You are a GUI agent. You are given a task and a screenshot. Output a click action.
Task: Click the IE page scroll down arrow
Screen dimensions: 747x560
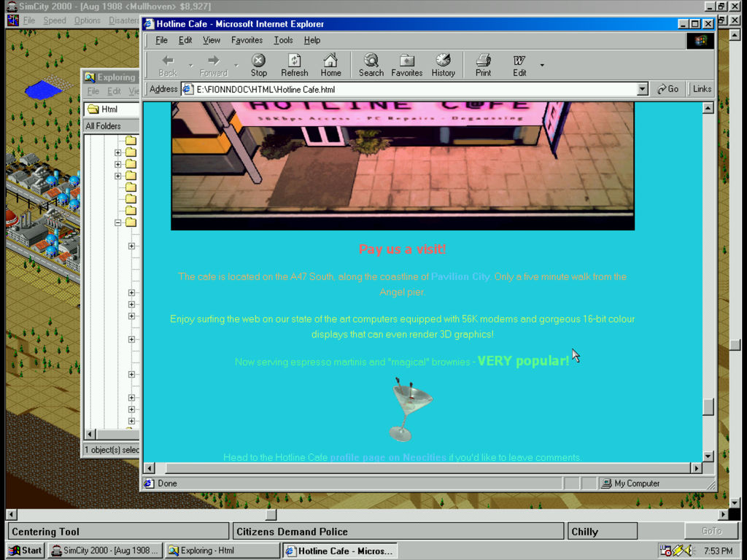pyautogui.click(x=708, y=456)
